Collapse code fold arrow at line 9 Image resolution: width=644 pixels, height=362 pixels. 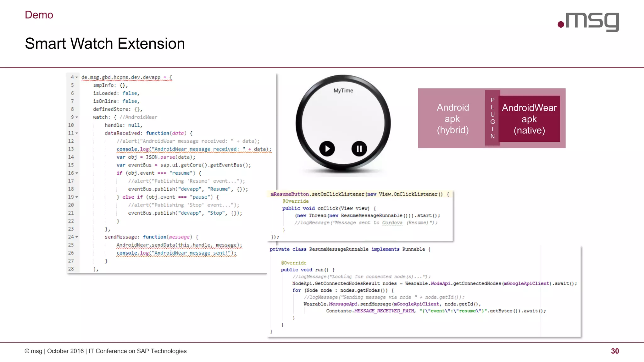click(77, 117)
